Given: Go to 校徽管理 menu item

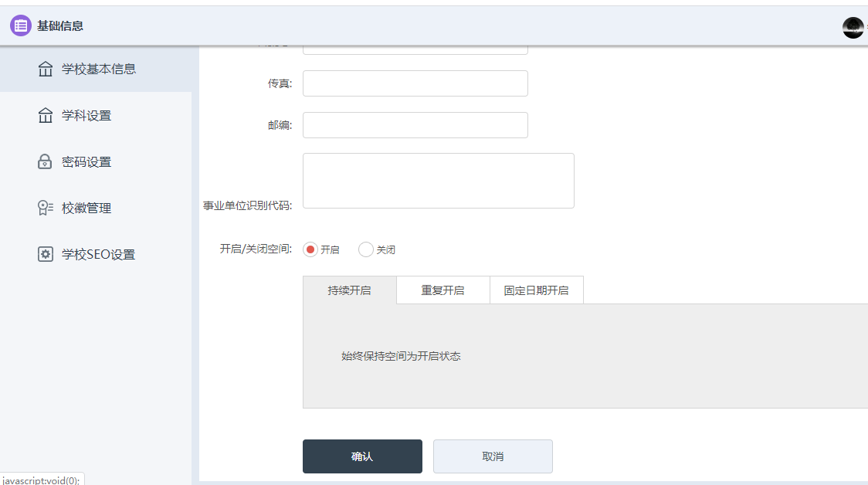Looking at the screenshot, I should pos(86,209).
